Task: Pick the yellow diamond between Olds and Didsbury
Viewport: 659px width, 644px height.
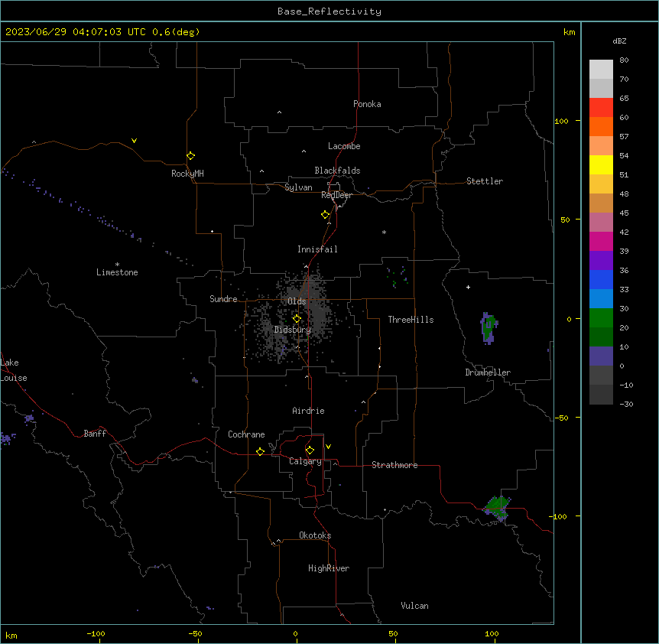Action: point(297,319)
